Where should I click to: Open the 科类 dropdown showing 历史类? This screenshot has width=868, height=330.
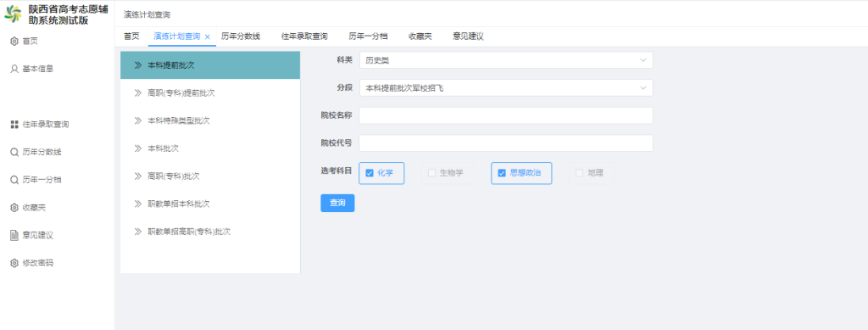tap(506, 59)
